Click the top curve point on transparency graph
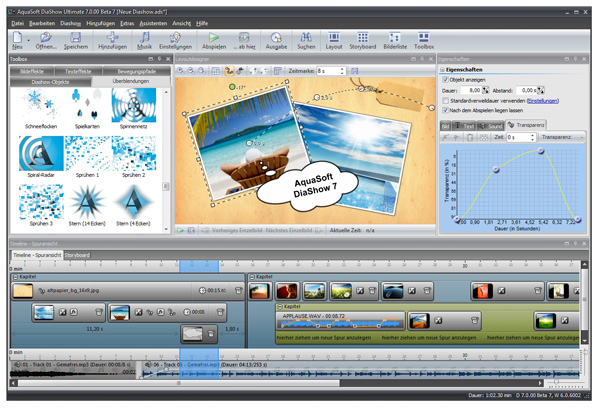Image resolution: width=600 pixels, height=409 pixels. pyautogui.click(x=541, y=151)
